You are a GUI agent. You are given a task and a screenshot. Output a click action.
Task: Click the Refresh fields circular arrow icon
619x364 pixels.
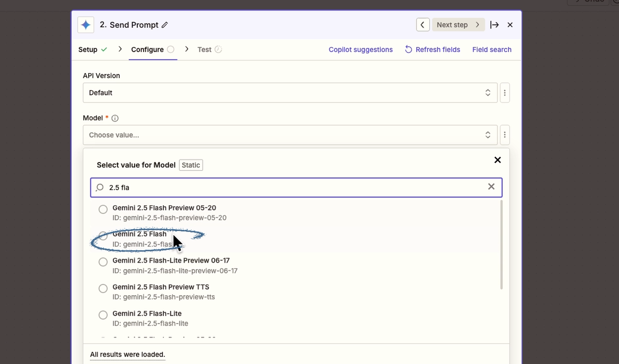point(408,49)
